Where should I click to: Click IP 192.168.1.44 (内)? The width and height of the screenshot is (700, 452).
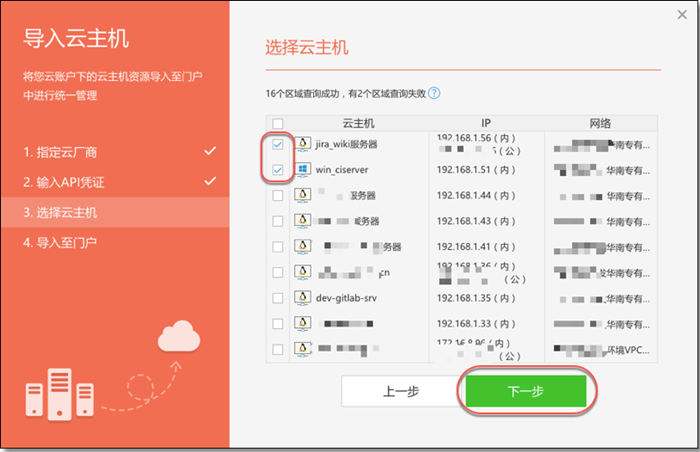point(476,196)
